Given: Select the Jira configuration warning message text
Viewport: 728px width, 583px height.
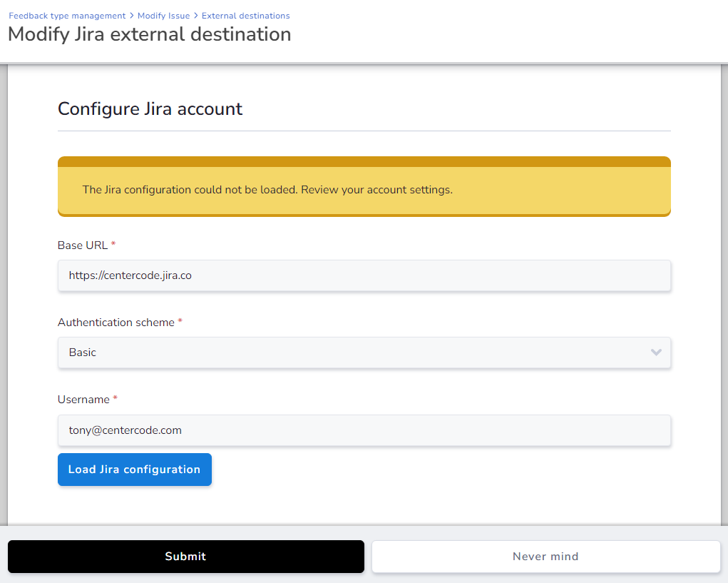Looking at the screenshot, I should point(267,190).
